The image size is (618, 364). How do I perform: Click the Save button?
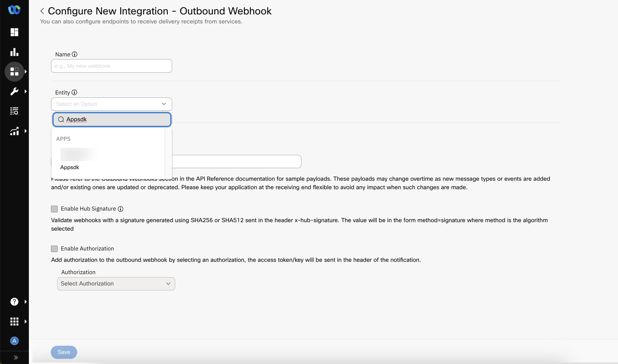click(64, 352)
